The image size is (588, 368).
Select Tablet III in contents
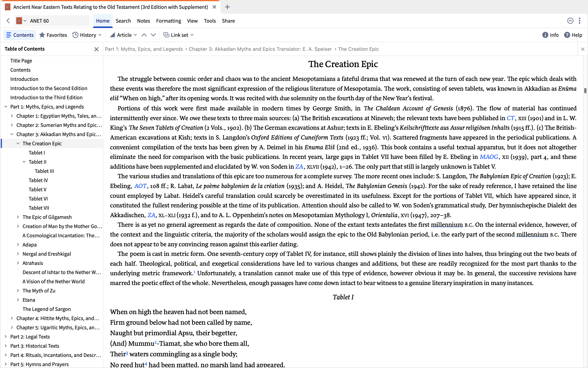click(44, 171)
